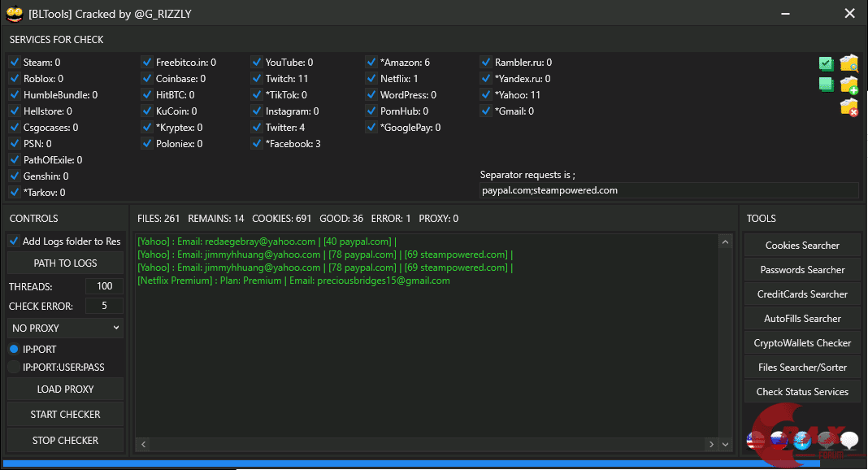Viewport: 868px width, 470px height.
Task: Switch language with the US flag icon
Action: pos(756,440)
